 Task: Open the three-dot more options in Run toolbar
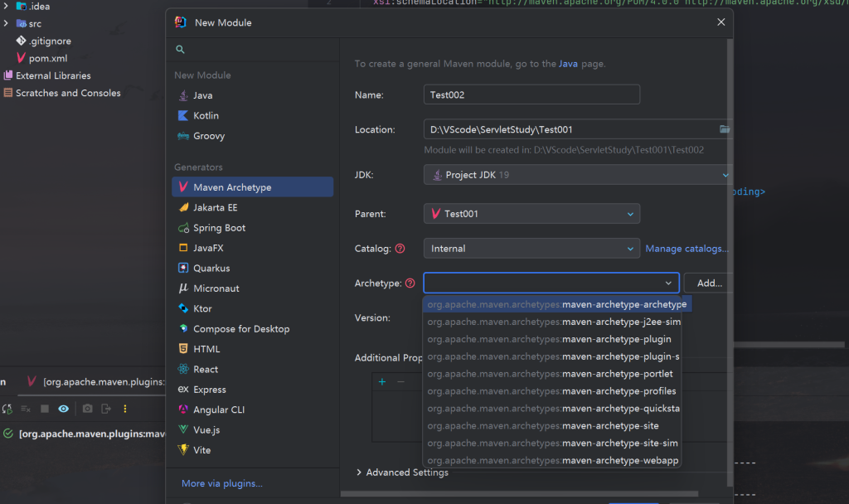coord(125,409)
